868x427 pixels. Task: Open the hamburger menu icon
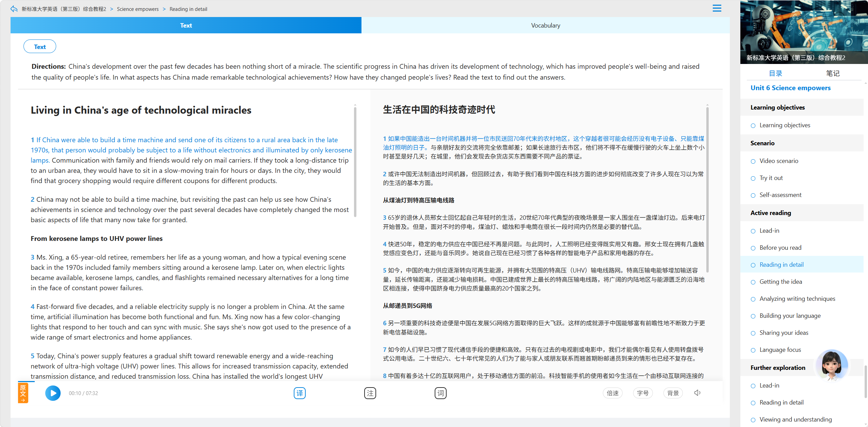click(717, 8)
